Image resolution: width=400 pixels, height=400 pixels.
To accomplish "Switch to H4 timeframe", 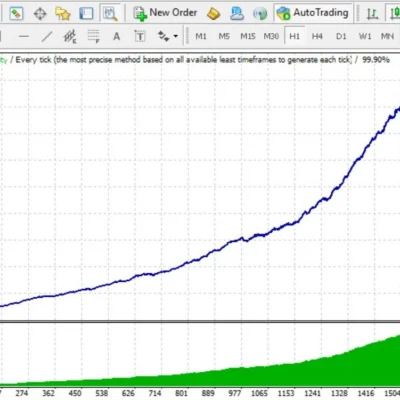I will coord(317,36).
